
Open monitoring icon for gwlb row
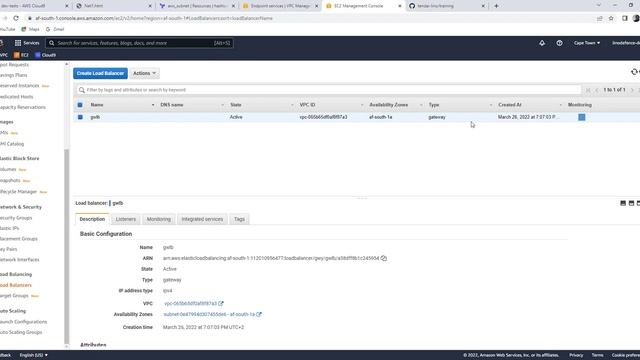[x=582, y=117]
